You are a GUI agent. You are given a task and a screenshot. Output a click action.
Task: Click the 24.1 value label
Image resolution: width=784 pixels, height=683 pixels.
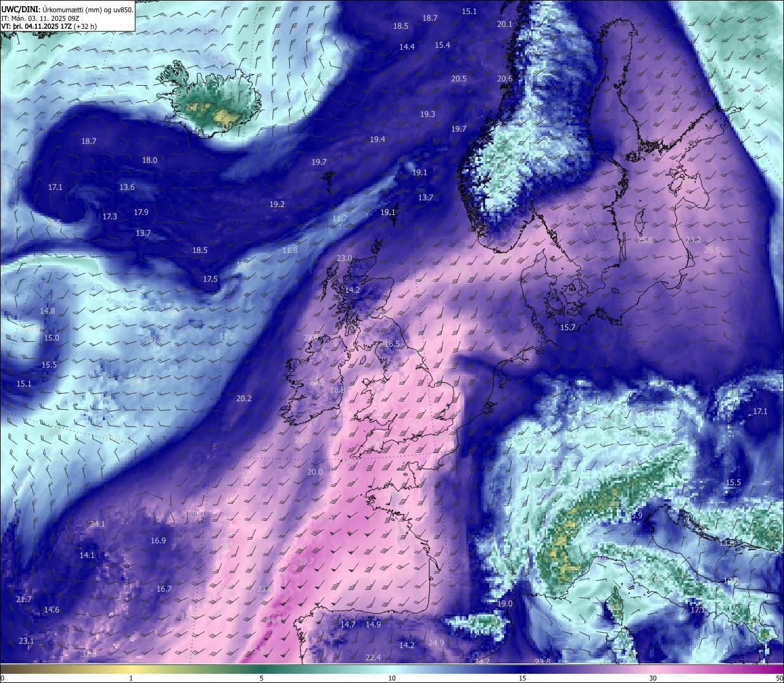pos(97,524)
